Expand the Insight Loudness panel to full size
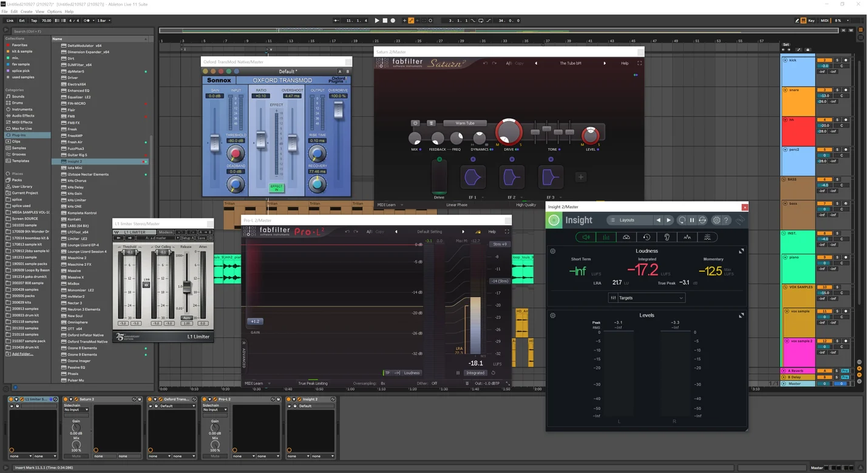 (741, 251)
